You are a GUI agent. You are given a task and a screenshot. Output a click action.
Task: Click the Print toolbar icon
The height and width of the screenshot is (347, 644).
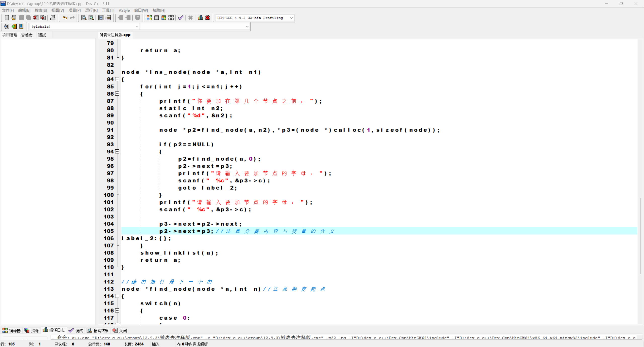click(x=53, y=18)
